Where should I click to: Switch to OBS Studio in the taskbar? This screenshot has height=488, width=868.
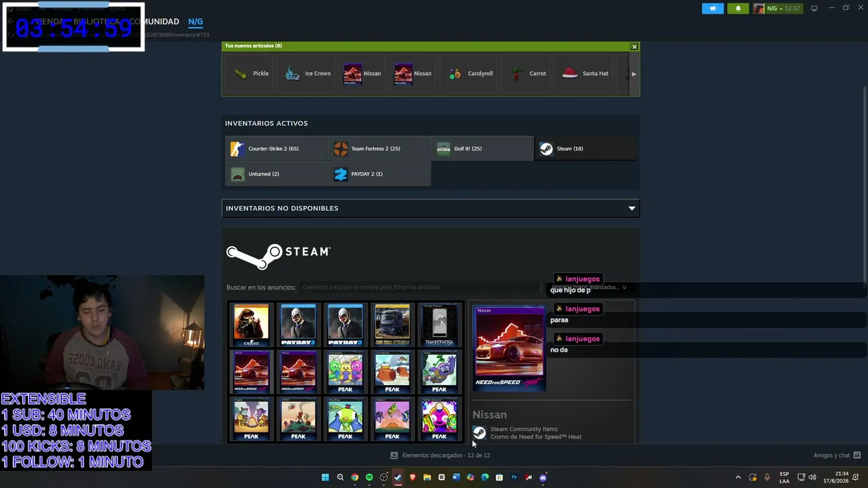[x=384, y=477]
